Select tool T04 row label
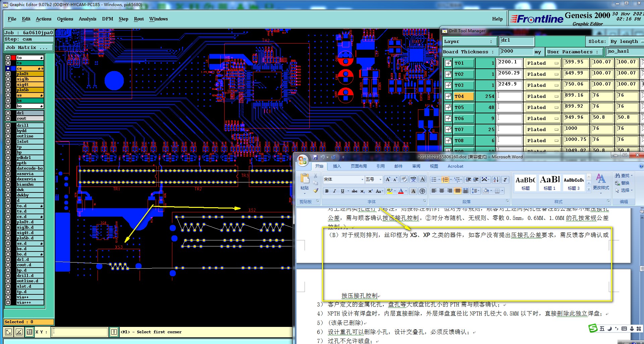This screenshot has width=644, height=344. point(464,96)
